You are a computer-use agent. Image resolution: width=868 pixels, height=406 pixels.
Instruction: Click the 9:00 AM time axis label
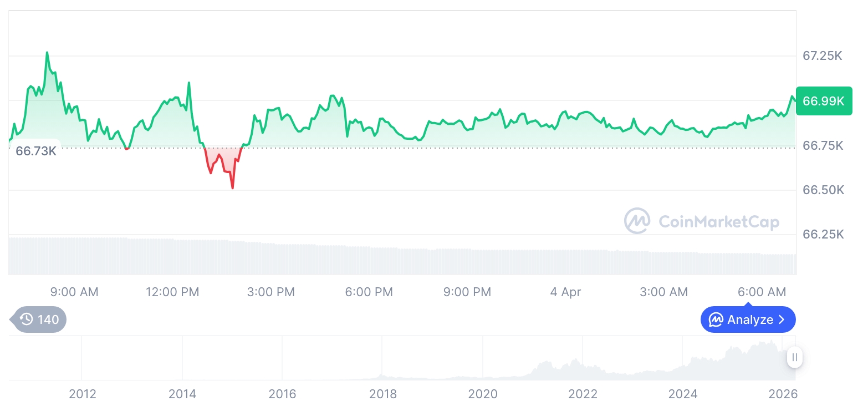point(74,292)
